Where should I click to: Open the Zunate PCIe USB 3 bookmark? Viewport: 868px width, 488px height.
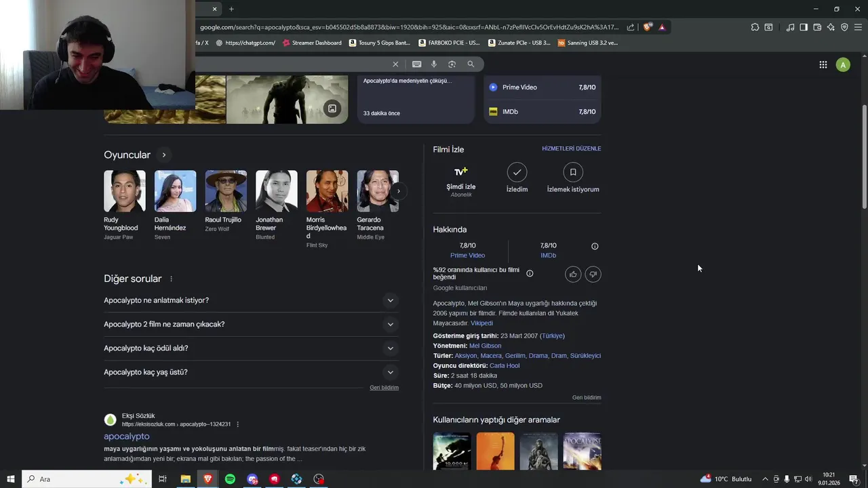519,43
